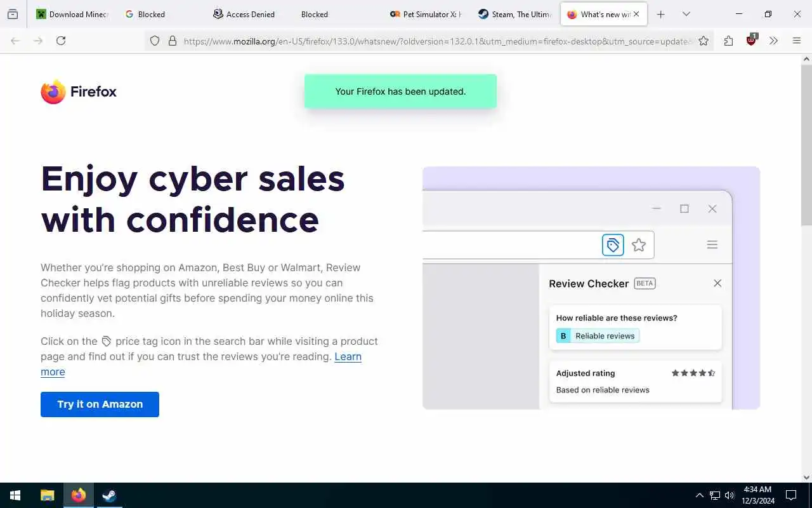Show hidden system tray icons
This screenshot has height=508, width=812.
click(x=699, y=495)
